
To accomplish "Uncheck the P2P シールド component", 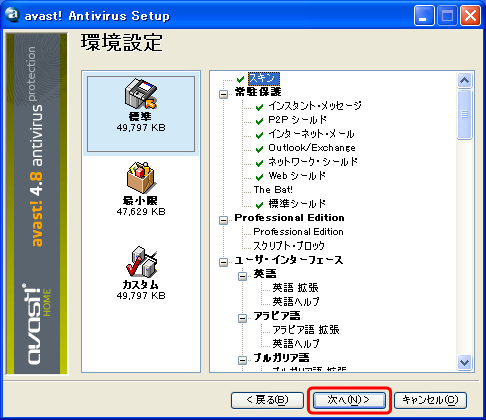I will (x=259, y=121).
